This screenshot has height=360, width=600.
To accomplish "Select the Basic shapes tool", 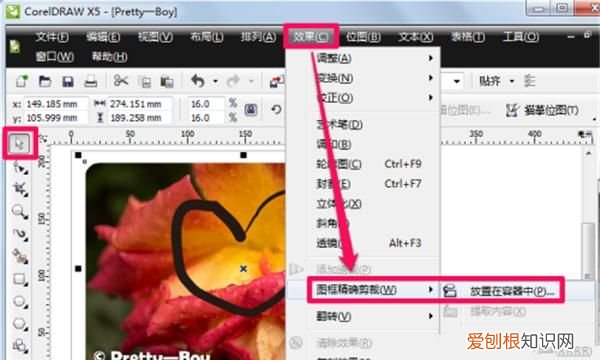I will [20, 346].
